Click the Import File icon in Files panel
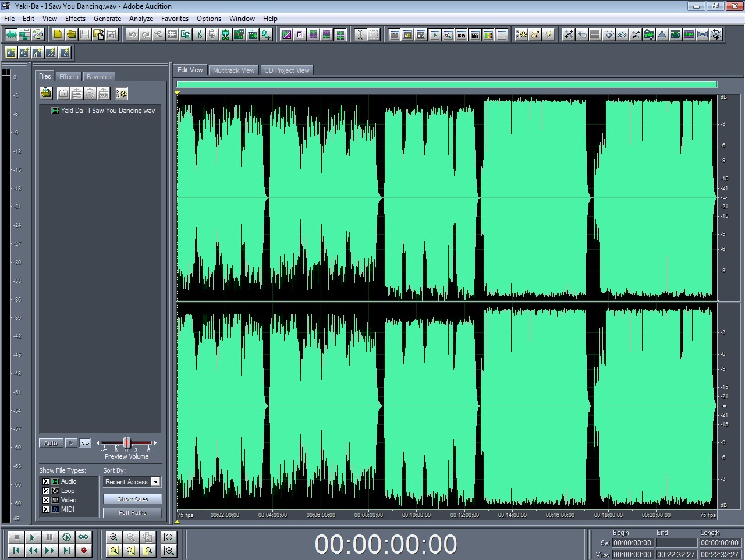This screenshot has width=745, height=560. [x=46, y=93]
